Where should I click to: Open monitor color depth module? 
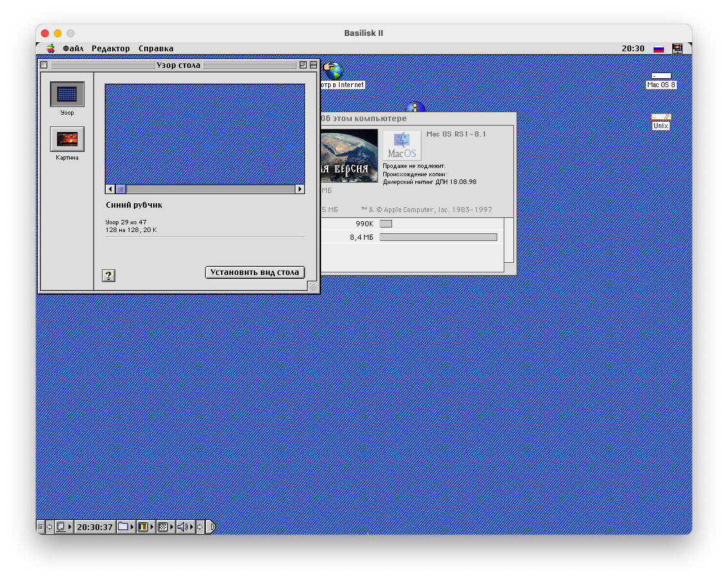pyautogui.click(x=145, y=527)
